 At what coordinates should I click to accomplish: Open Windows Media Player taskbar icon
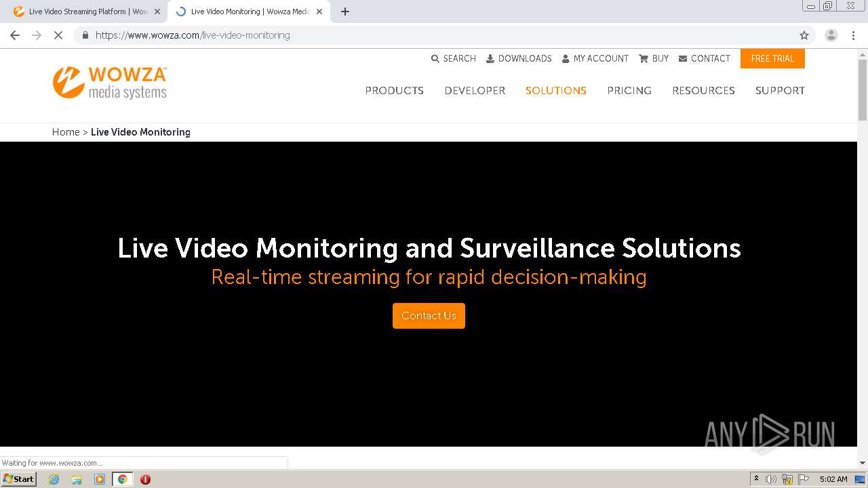[x=100, y=479]
